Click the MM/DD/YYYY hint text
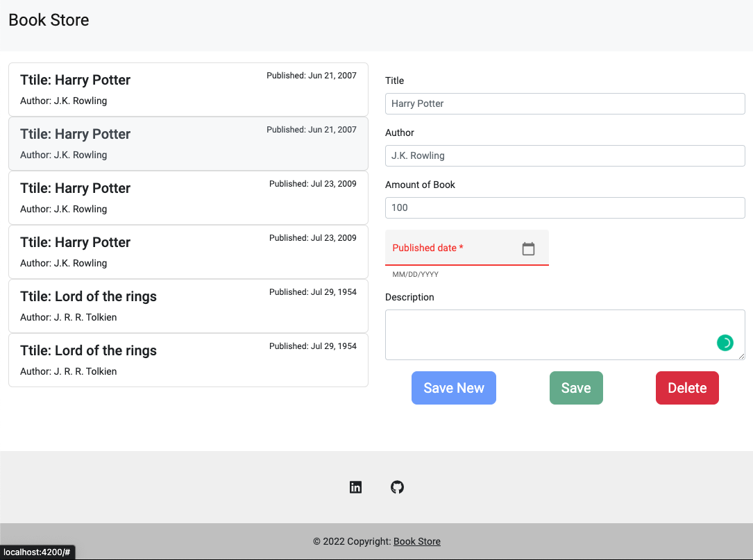The width and height of the screenshot is (753, 560). pos(416,274)
